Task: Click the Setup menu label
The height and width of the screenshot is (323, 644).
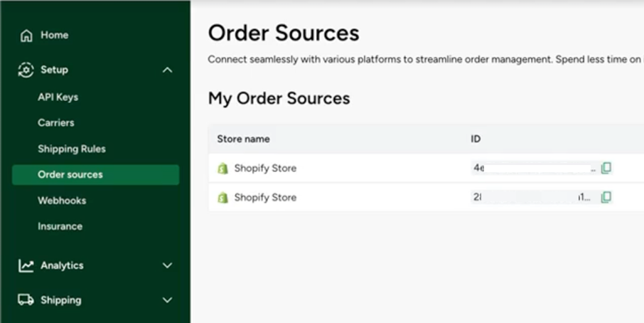Action: coord(54,70)
